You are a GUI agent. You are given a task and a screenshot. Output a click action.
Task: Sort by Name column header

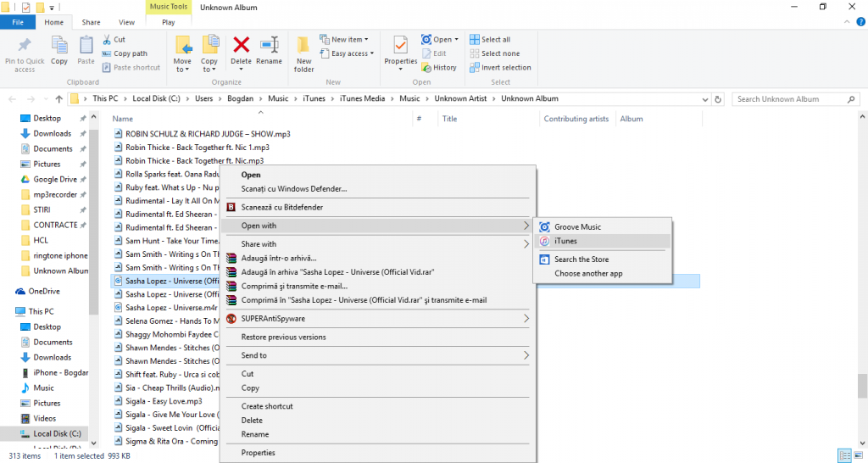(x=122, y=119)
